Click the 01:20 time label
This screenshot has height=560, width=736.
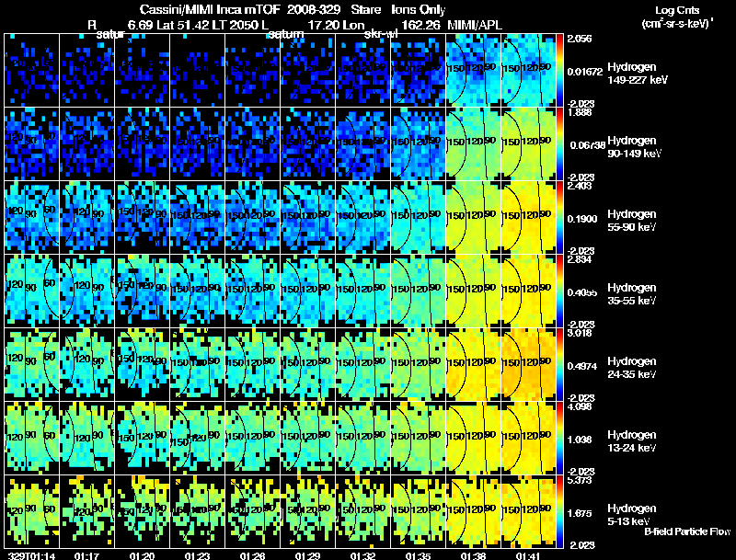coord(142,556)
